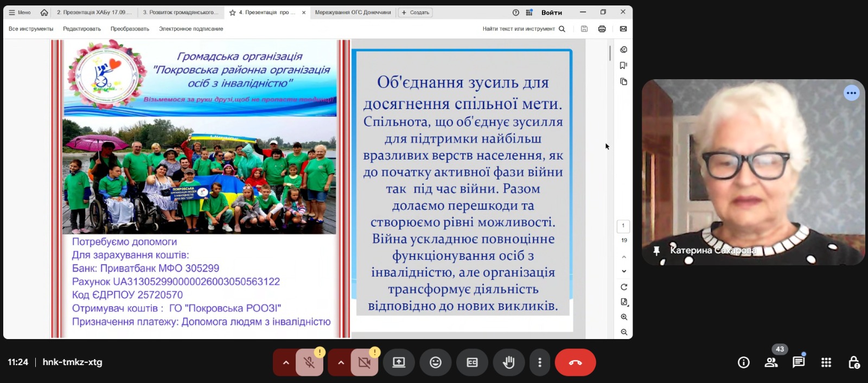Image resolution: width=868 pixels, height=383 pixels.
Task: Open more options three-dot menu in call bar
Action: pos(539,362)
